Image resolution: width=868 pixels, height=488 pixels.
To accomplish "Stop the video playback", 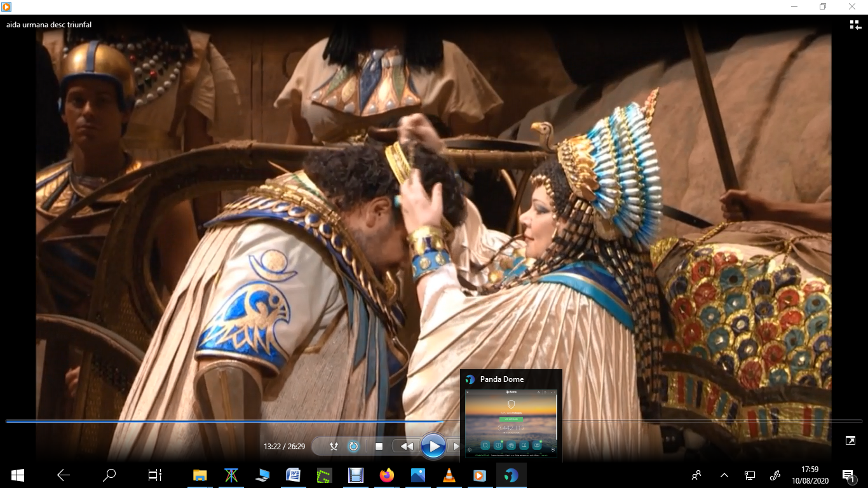I will click(379, 446).
